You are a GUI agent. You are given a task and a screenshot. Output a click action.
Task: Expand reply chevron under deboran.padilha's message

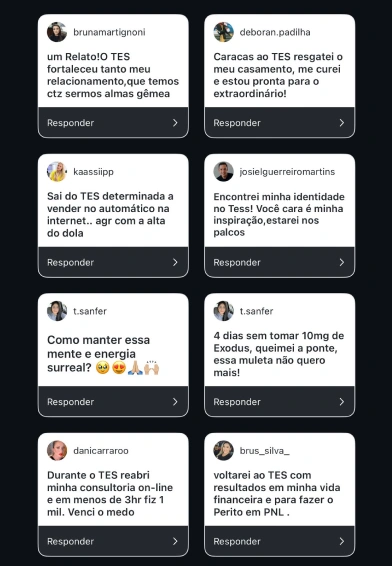pos(341,123)
